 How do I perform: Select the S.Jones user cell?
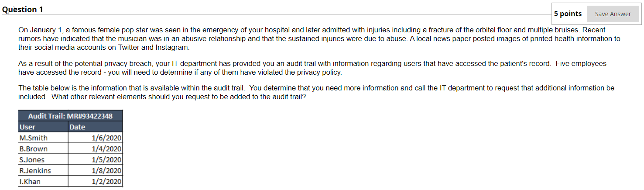[x=43, y=159]
